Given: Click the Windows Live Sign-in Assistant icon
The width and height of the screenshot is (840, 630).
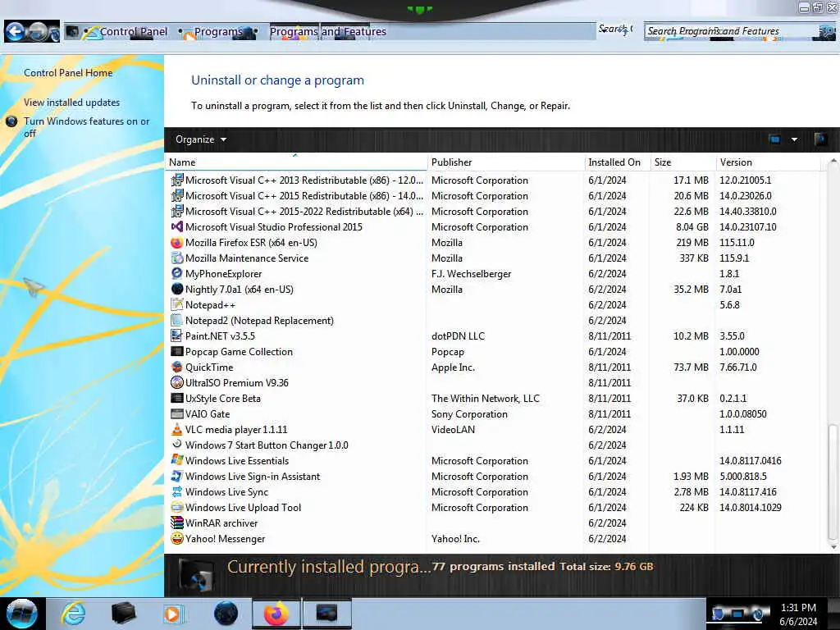Looking at the screenshot, I should coord(177,476).
